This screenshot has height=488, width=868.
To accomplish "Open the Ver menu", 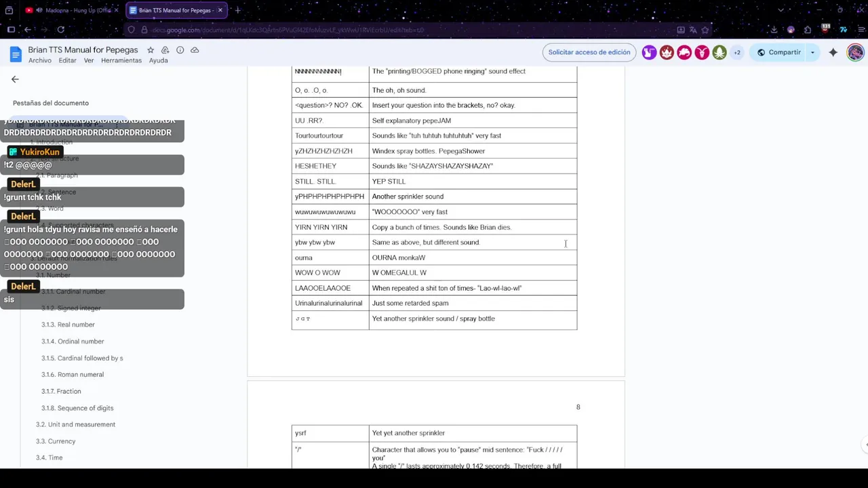I will (89, 60).
